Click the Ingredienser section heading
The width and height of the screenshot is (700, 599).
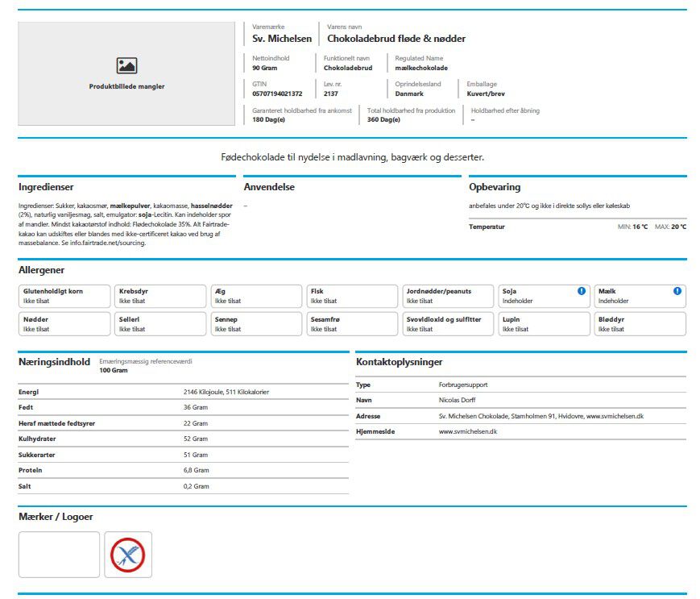click(46, 187)
